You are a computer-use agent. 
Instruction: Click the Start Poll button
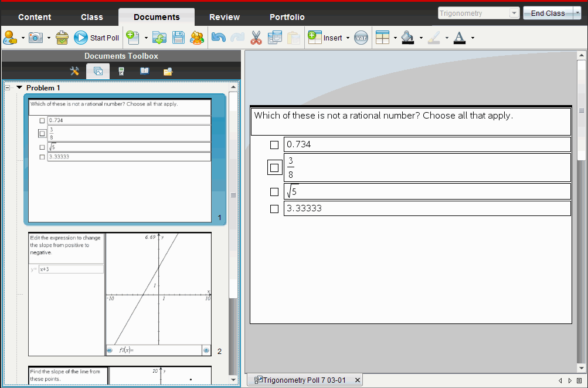point(97,38)
